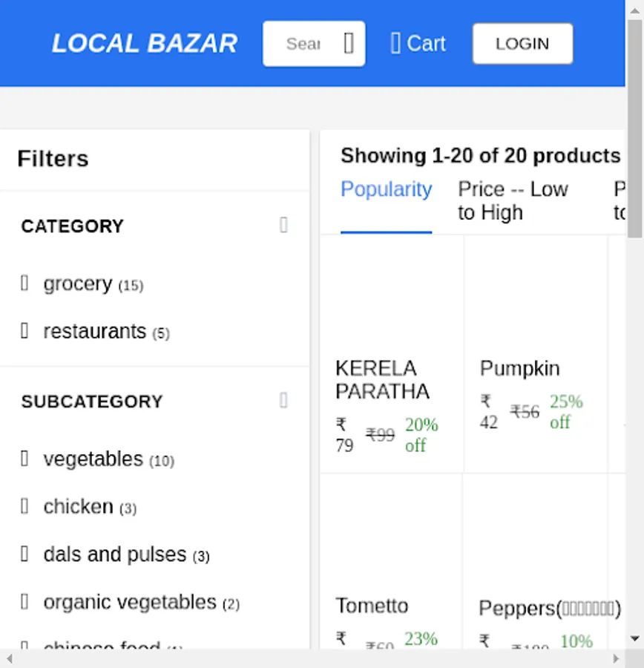Sort by Price -- Low to High
Screen dimensions: 644x668
(x=513, y=200)
